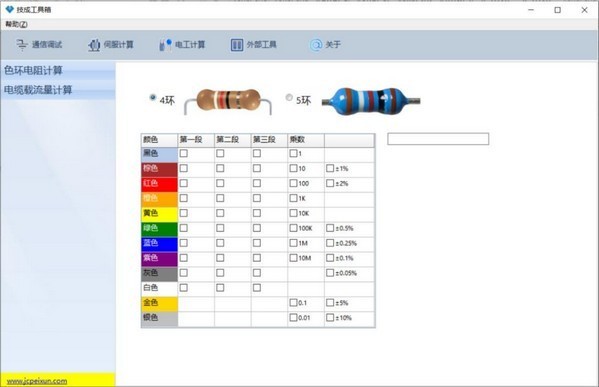Viewport: 599px width, 387px height.
Task: Check the ±2% tolerance box
Action: 330,183
